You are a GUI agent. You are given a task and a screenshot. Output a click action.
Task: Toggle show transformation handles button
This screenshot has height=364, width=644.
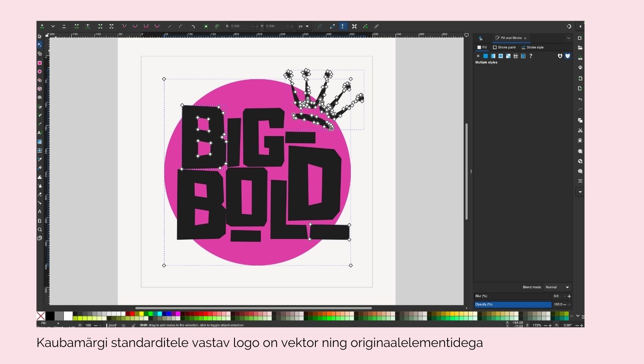tap(354, 26)
